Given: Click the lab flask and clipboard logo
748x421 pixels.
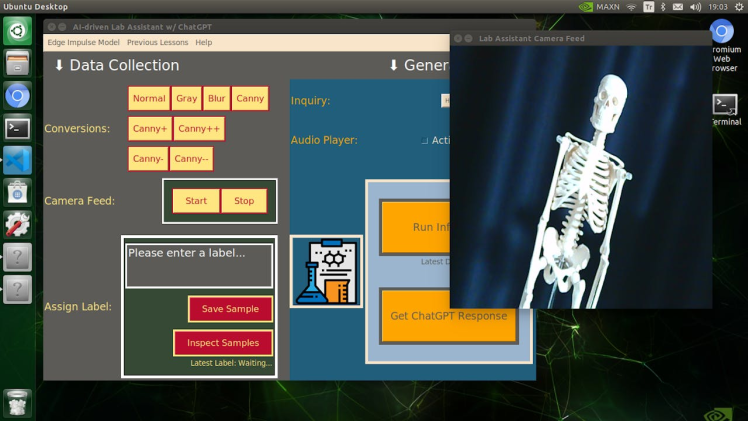Looking at the screenshot, I should pyautogui.click(x=326, y=271).
